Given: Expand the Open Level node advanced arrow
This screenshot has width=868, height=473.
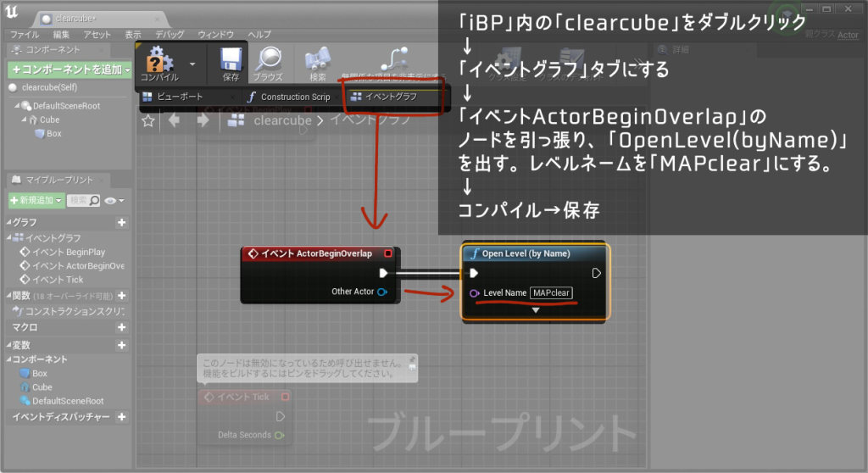Looking at the screenshot, I should pyautogui.click(x=535, y=310).
